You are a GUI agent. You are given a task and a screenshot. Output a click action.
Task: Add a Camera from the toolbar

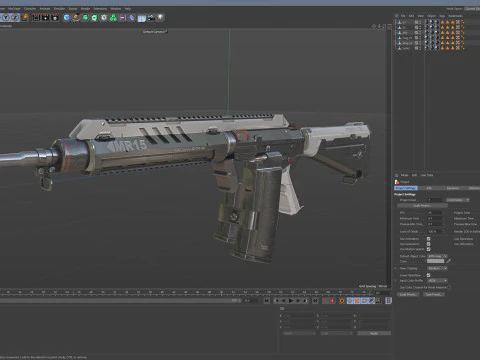tap(151, 17)
